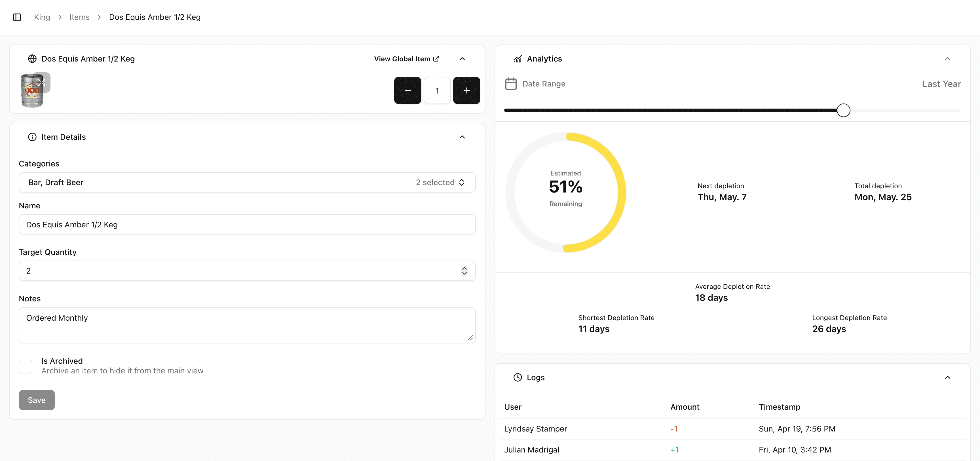Viewport: 980px width, 461px height.
Task: Click the Timestamp column header in Logs
Action: pyautogui.click(x=780, y=407)
